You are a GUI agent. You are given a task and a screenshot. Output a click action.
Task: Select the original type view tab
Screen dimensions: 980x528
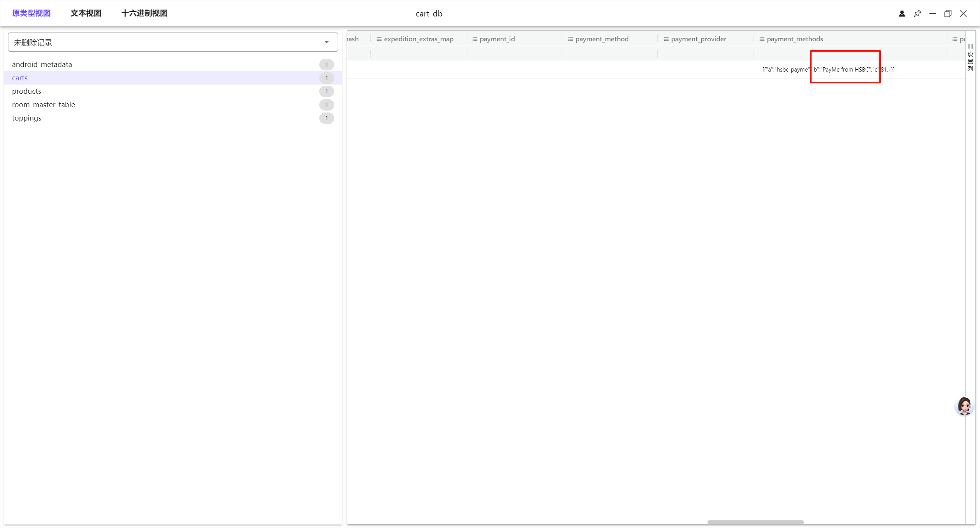(x=31, y=13)
